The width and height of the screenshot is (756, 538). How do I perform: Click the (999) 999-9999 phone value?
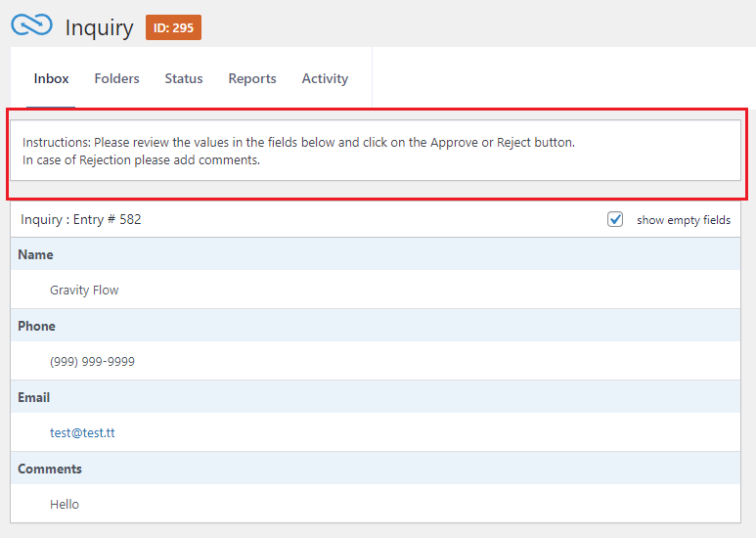(92, 361)
